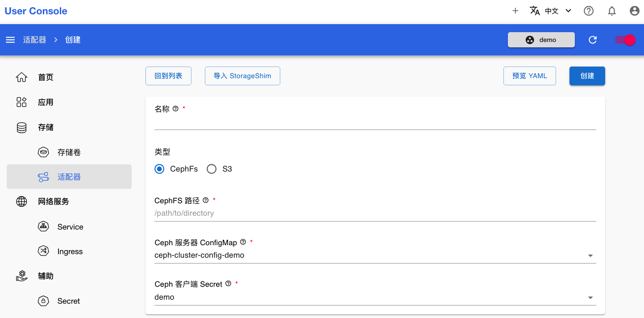Click the 辅助 section label
Screen dimensions: 644x318
[46, 276]
